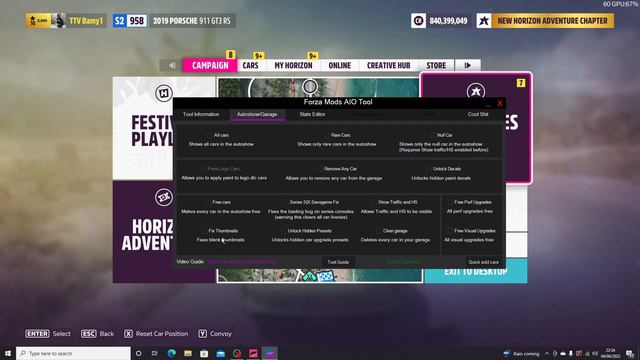
Task: Open the Windows Start menu
Action: pyautogui.click(x=8, y=353)
